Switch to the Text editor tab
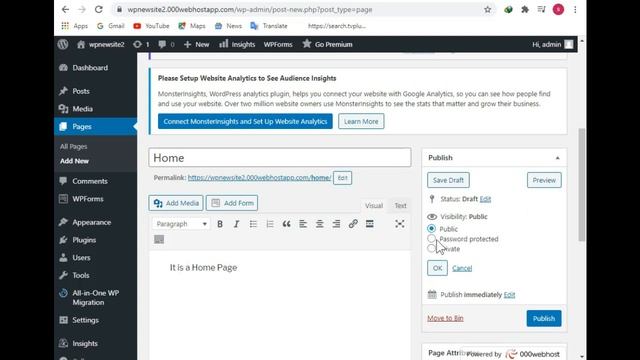Viewport: 640px width, 360px height. [400, 205]
